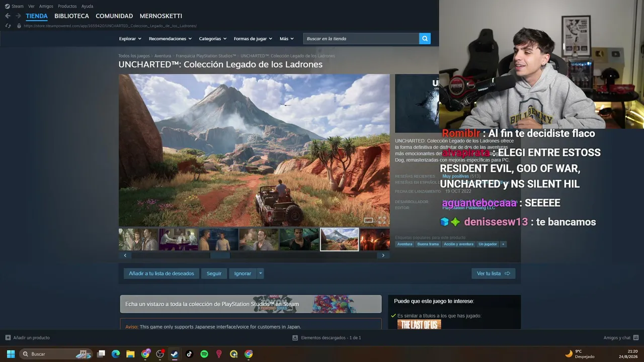Viewport: 644px width, 362px height.
Task: Open the Ver menu
Action: click(31, 6)
